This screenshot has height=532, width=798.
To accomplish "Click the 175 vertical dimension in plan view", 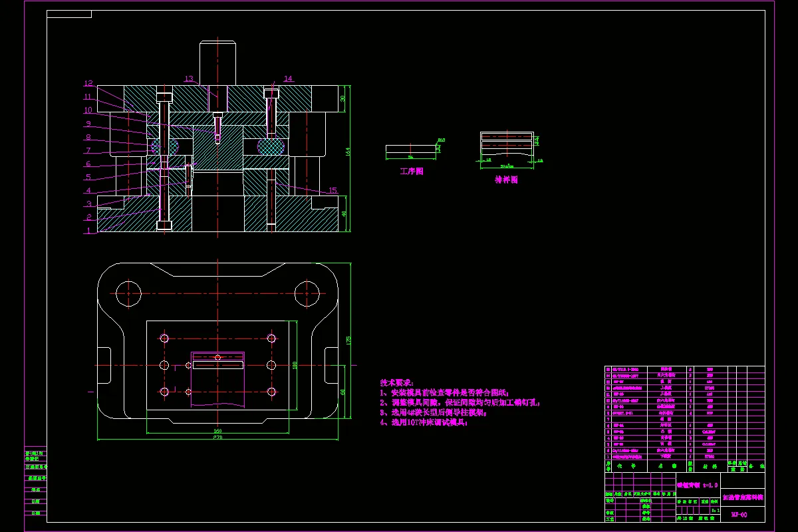I will coord(348,340).
